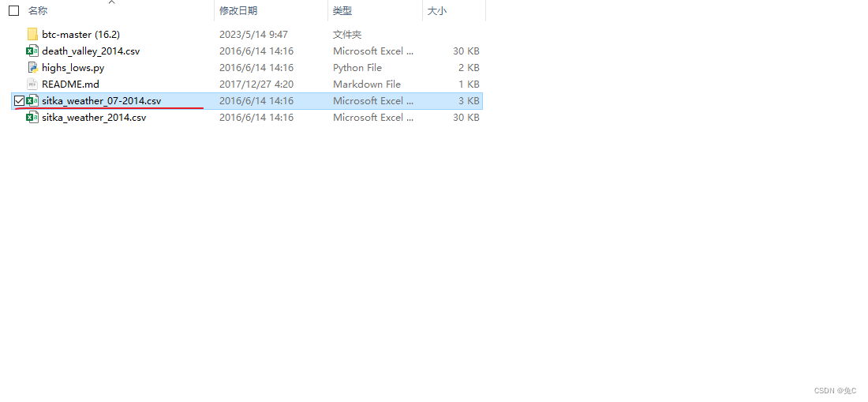Screen dimensions: 868x402
Task: Sort files by the 名称 column header
Action: [38, 10]
